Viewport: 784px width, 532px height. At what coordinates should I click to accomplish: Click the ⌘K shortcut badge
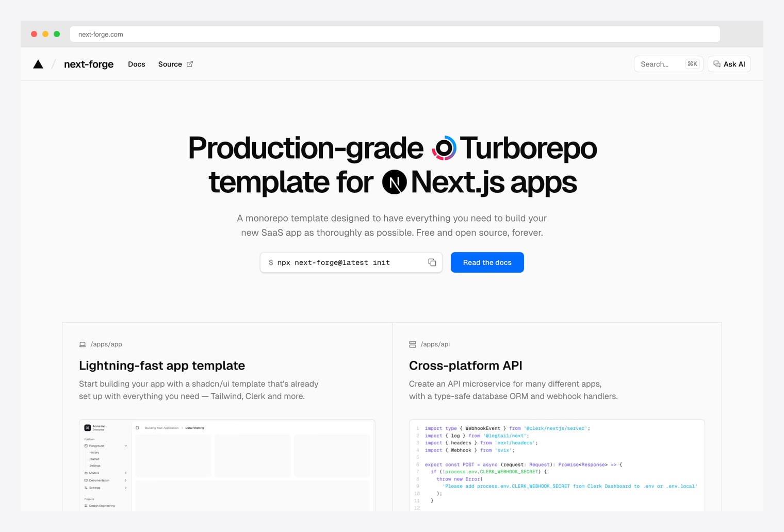(692, 64)
